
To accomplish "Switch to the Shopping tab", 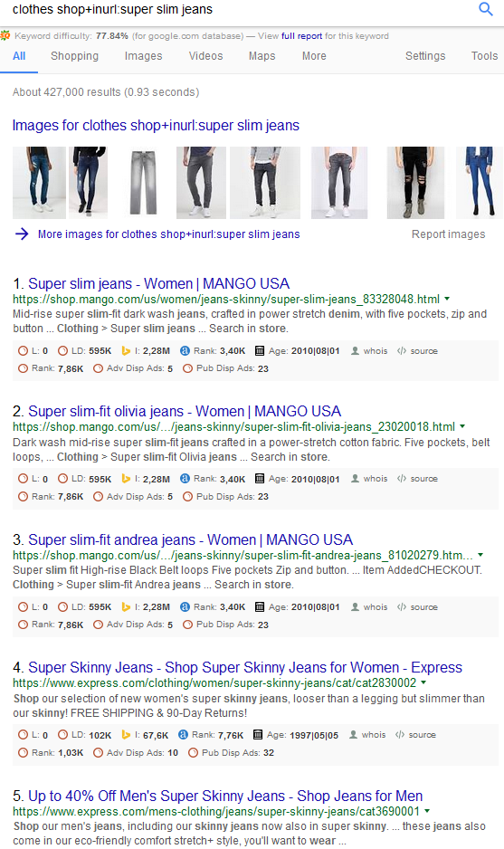I will pos(75,56).
